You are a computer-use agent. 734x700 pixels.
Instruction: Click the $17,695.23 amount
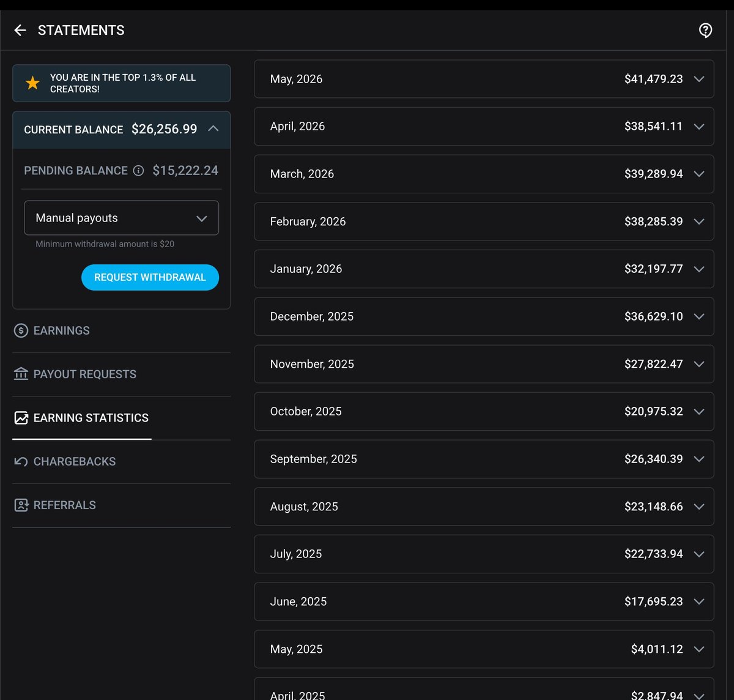[x=653, y=601]
